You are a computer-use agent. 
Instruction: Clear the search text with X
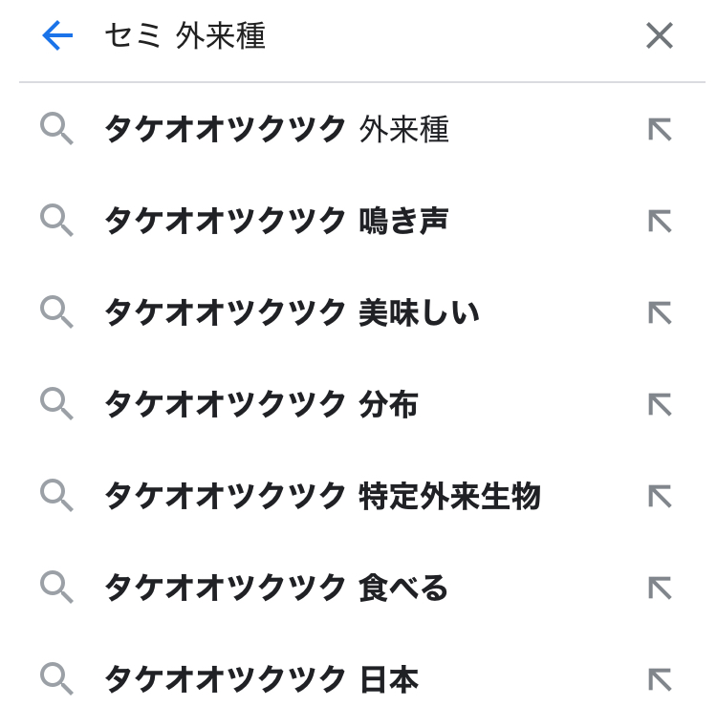tap(659, 36)
